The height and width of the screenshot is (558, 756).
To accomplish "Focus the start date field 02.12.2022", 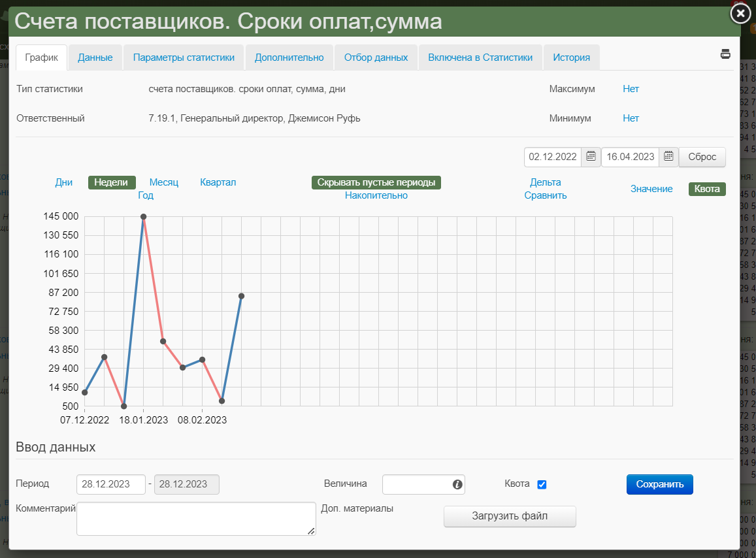I will pyautogui.click(x=553, y=157).
